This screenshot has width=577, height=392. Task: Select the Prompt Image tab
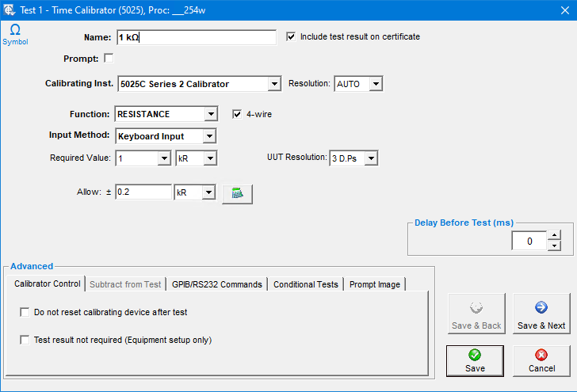click(x=375, y=284)
